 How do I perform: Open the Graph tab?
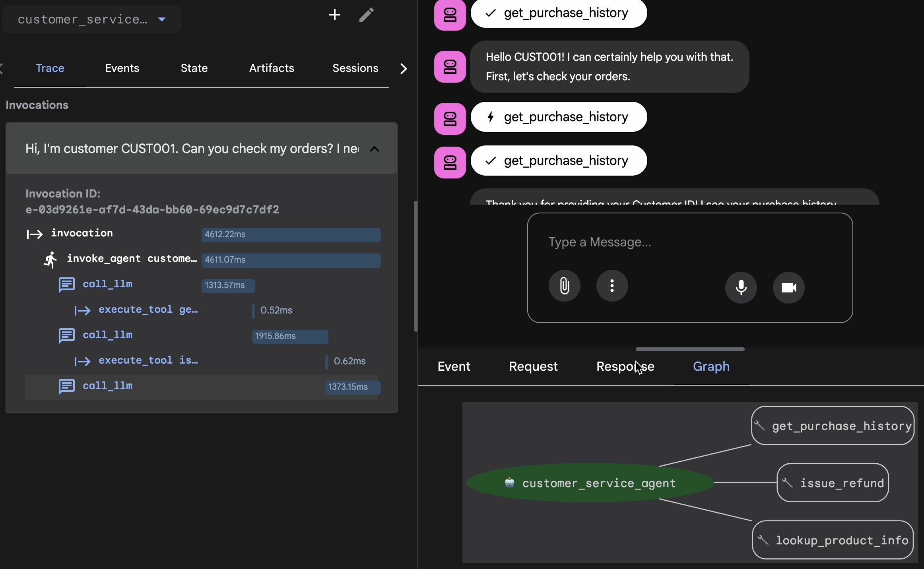711,367
